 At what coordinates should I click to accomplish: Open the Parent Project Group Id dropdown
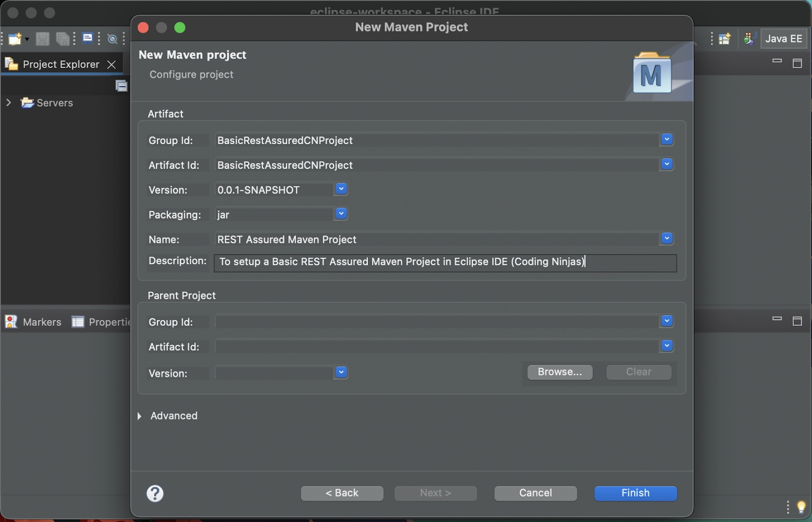pos(667,321)
